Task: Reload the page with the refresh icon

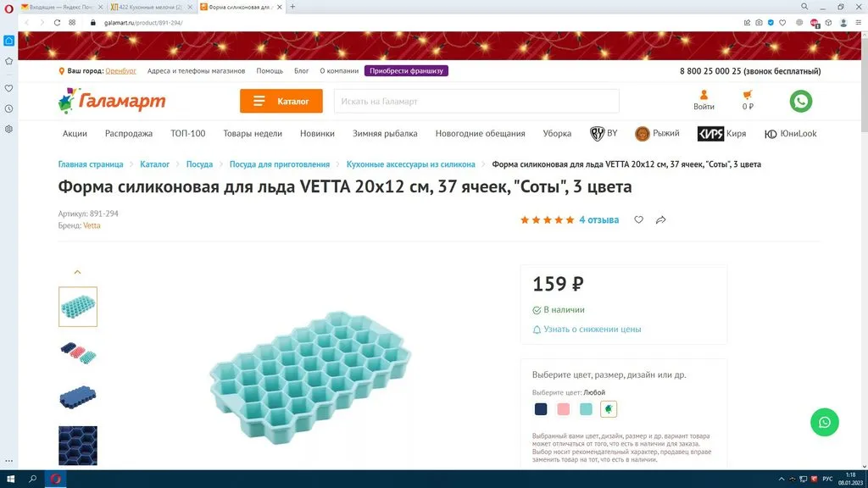Action: pyautogui.click(x=57, y=23)
